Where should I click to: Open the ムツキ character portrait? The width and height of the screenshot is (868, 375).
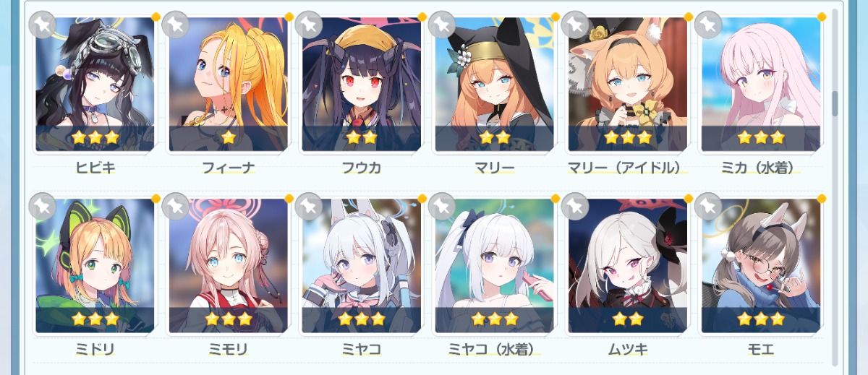[x=627, y=266]
